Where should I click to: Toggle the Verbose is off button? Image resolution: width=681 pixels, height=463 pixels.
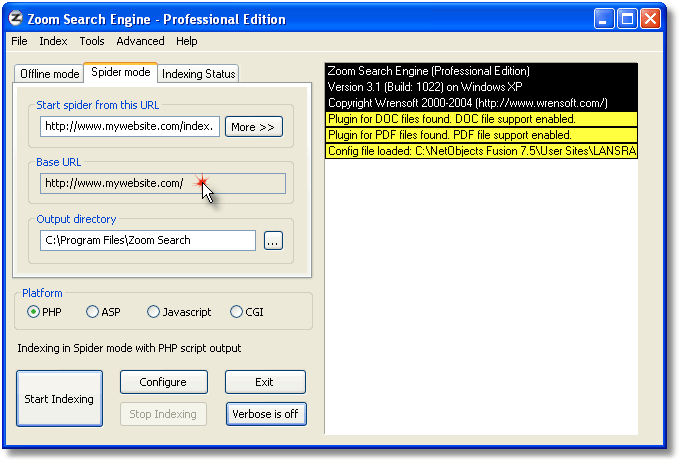(x=266, y=414)
